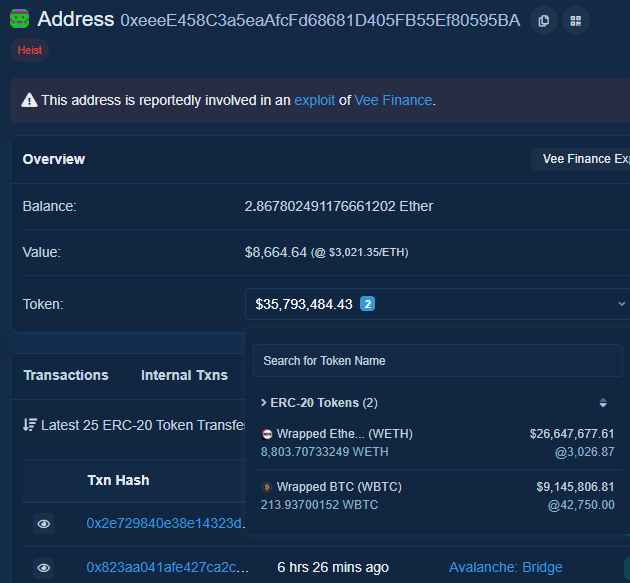Click the sort icon beside Latest 25 transfers
630x583 pixels.
tap(29, 425)
